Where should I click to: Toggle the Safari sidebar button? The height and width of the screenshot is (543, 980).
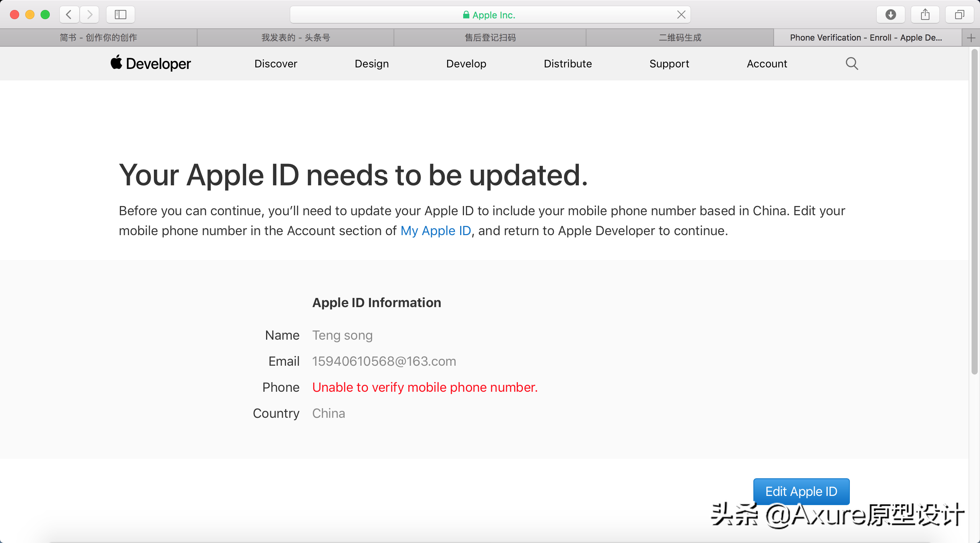121,15
